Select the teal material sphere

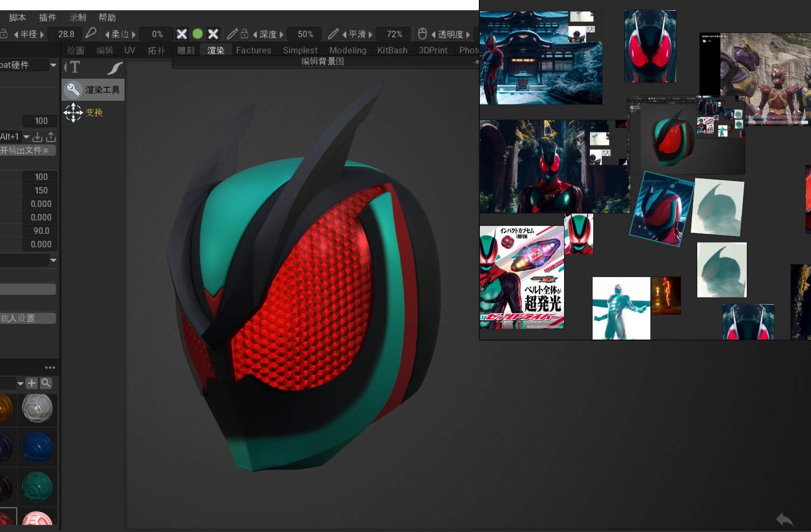point(37,486)
